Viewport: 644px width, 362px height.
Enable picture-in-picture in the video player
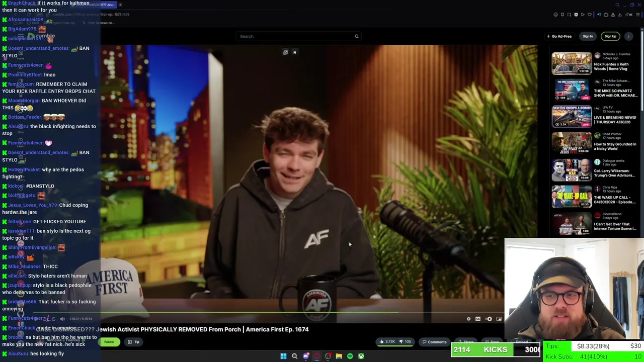499,319
